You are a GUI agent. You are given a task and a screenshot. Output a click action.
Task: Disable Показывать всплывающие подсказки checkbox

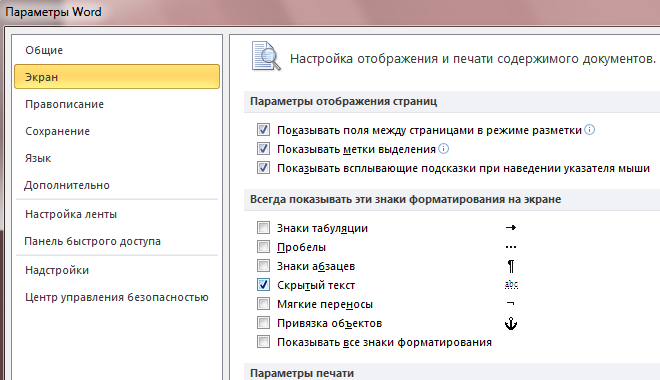click(263, 168)
